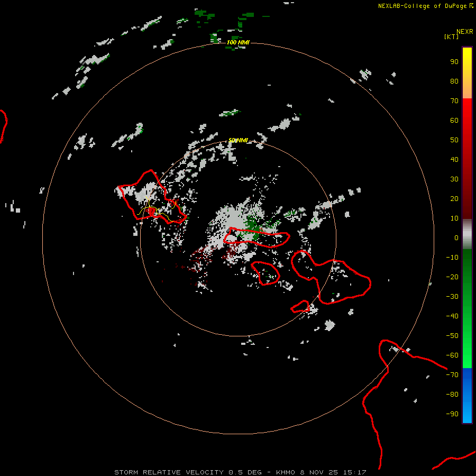
Task: Click the 60 value on velocity scale
Action: click(x=454, y=120)
